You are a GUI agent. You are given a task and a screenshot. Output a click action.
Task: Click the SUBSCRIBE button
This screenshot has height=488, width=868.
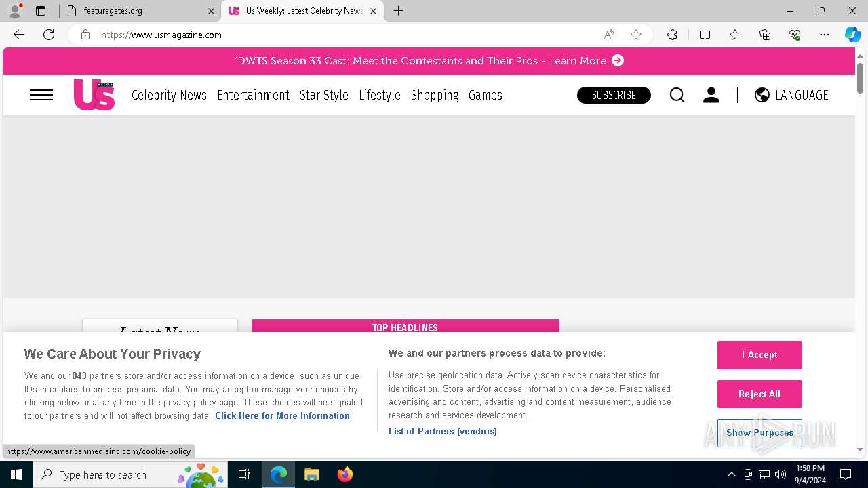pyautogui.click(x=614, y=95)
